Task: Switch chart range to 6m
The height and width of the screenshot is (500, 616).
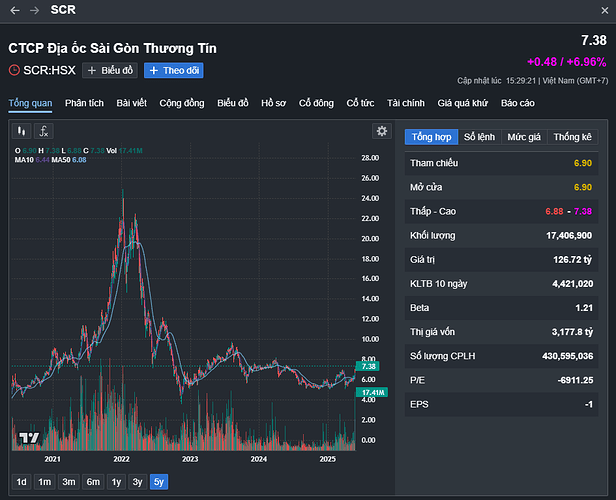Action: (x=92, y=481)
